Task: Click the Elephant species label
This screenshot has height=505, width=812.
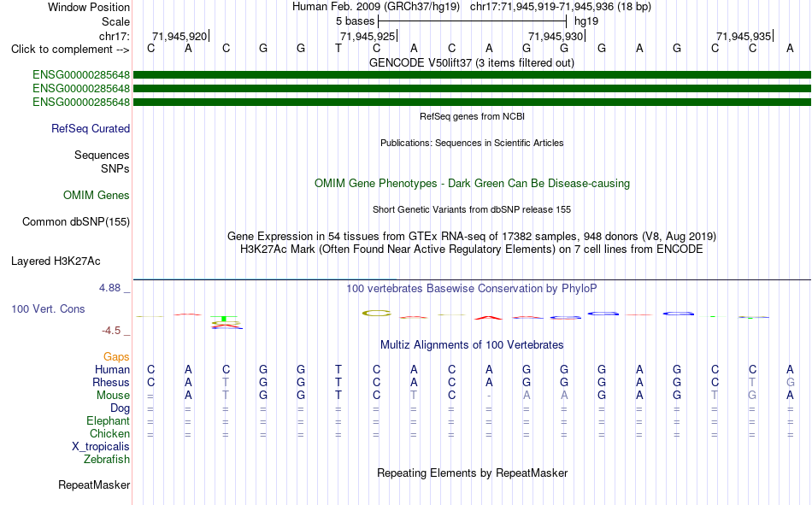Action: pos(109,420)
